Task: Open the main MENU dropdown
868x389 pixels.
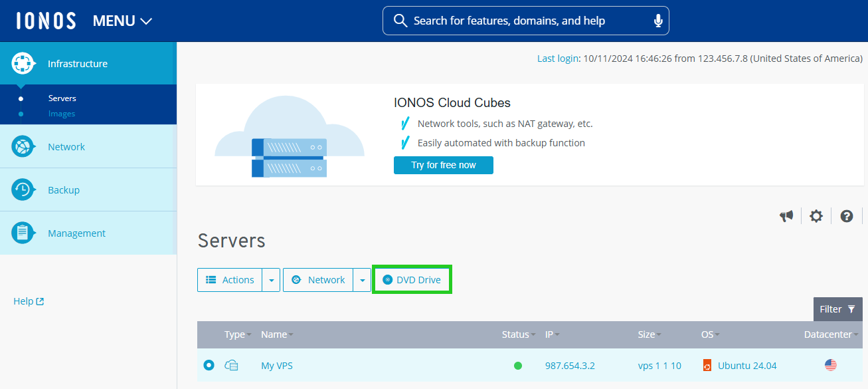Action: pyautogui.click(x=123, y=21)
